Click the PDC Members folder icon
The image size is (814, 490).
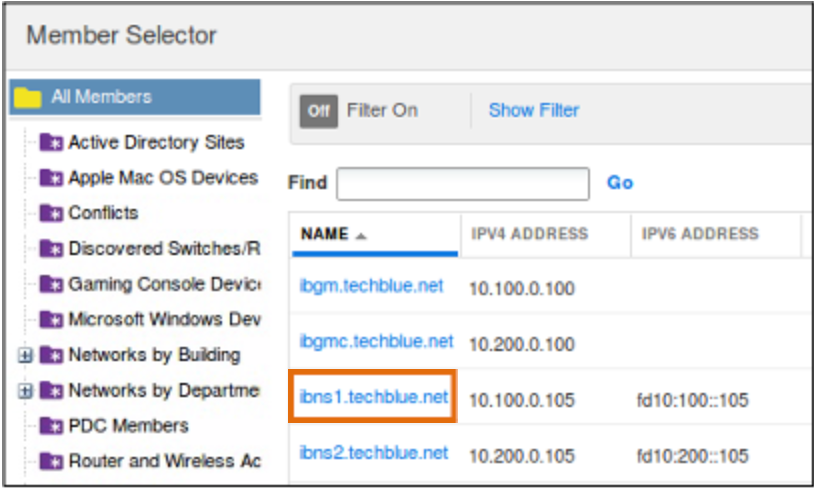point(51,426)
